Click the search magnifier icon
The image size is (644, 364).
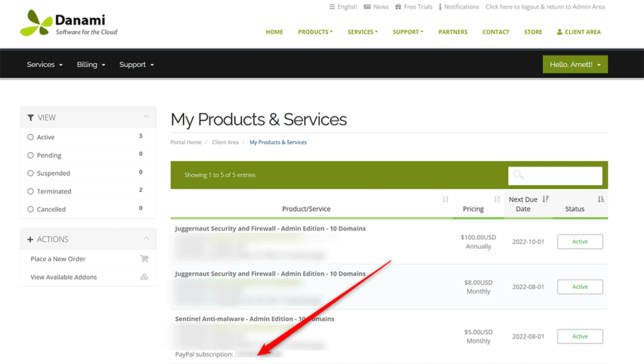pyautogui.click(x=519, y=175)
